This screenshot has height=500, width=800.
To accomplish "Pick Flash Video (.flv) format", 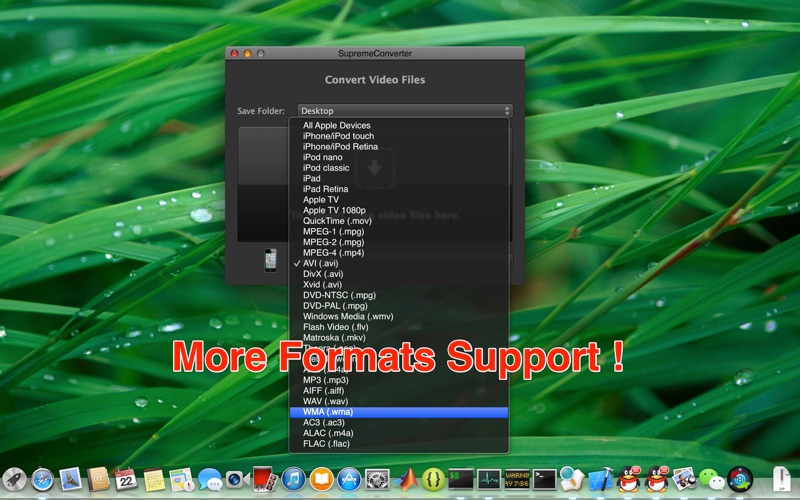I will 399,327.
